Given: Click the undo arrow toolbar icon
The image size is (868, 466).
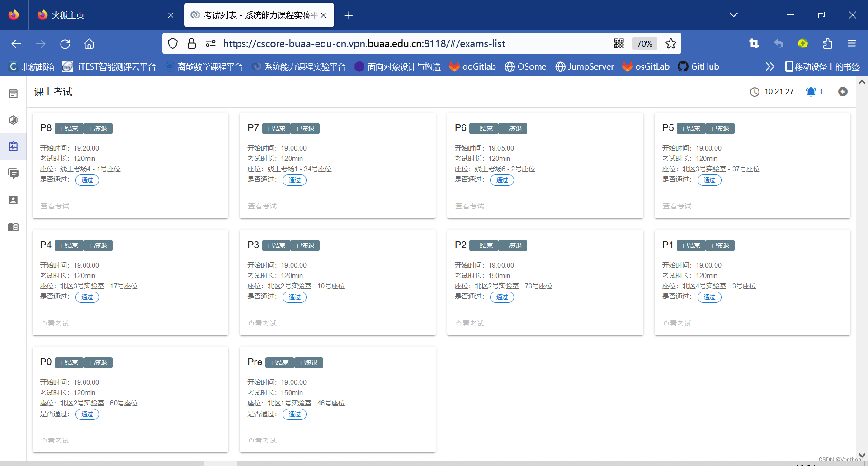Looking at the screenshot, I should pos(778,43).
